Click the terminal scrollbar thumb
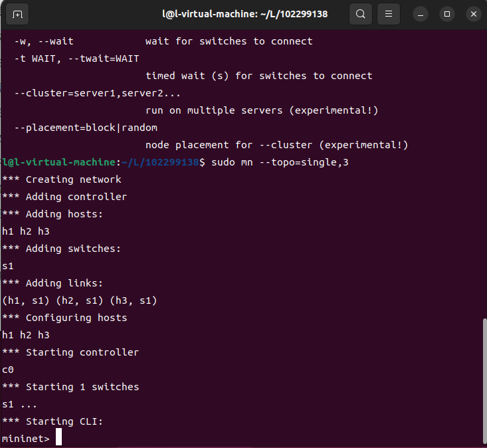The height and width of the screenshot is (448, 487). (x=484, y=382)
